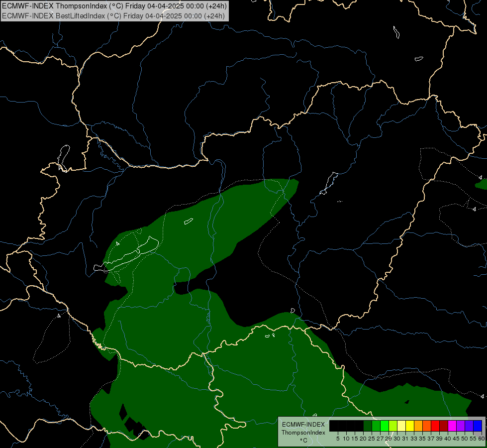Select the bright red 37–39 legend swatch
487x448 pixels.
coord(435,426)
